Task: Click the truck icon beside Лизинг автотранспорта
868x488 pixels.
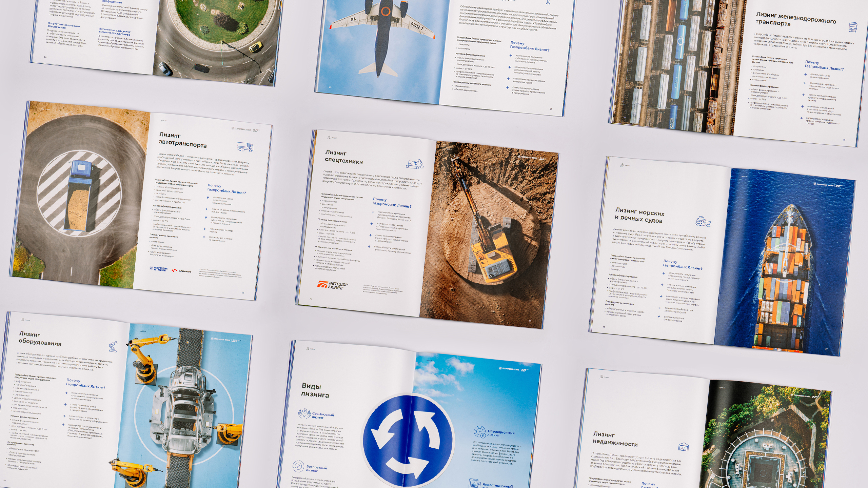Action: click(245, 147)
